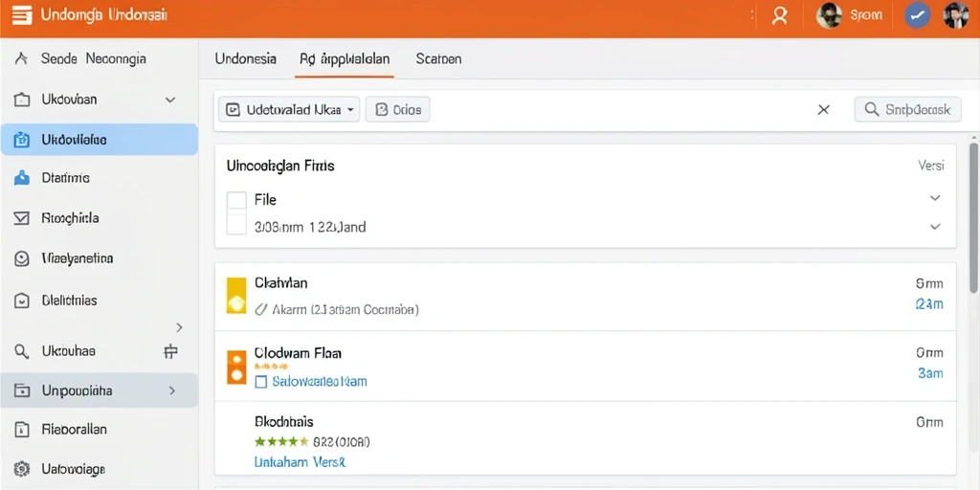Tick the File checkbox

tap(236, 201)
